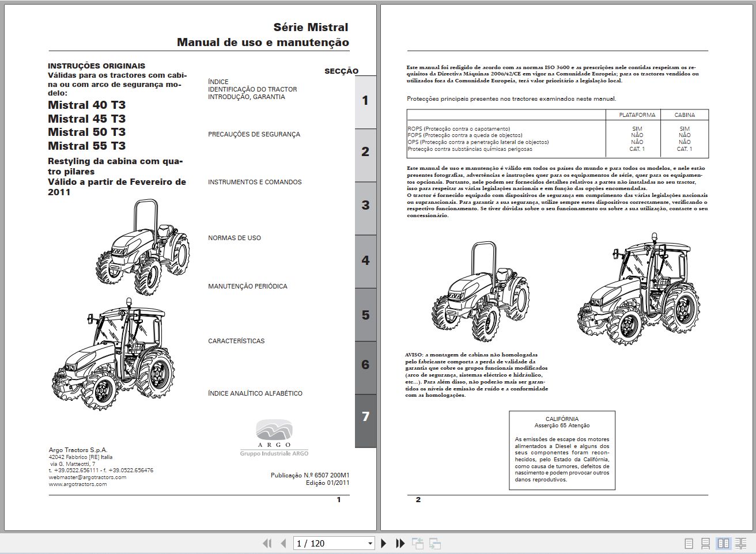Click the NORMAS DE USO entry
Image resolution: width=756 pixels, height=554 pixels.
tap(235, 238)
